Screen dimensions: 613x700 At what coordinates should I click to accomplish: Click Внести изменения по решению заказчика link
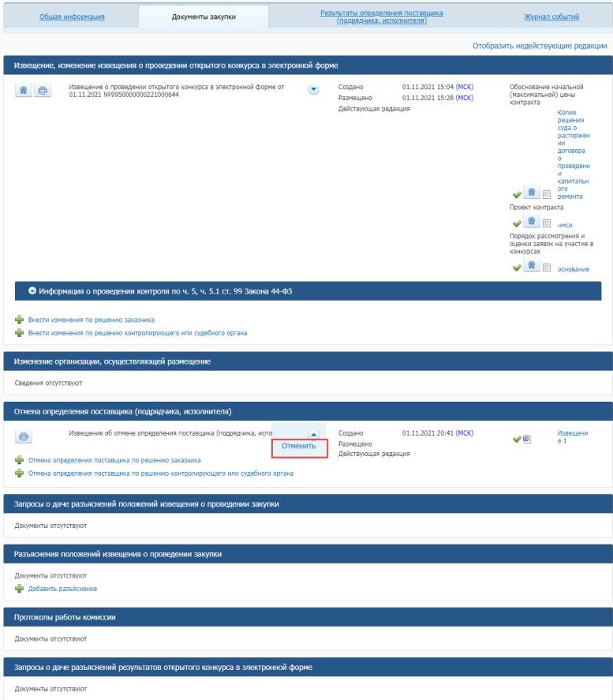tap(91, 320)
